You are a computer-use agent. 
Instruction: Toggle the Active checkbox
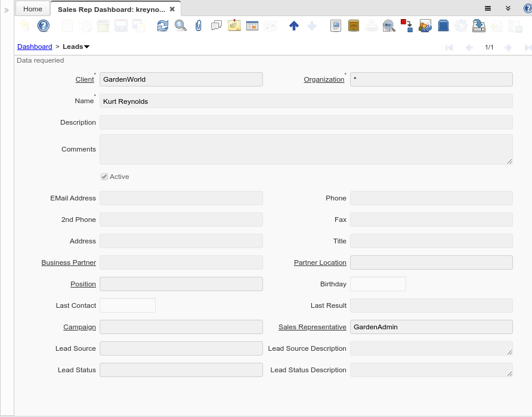pyautogui.click(x=104, y=177)
